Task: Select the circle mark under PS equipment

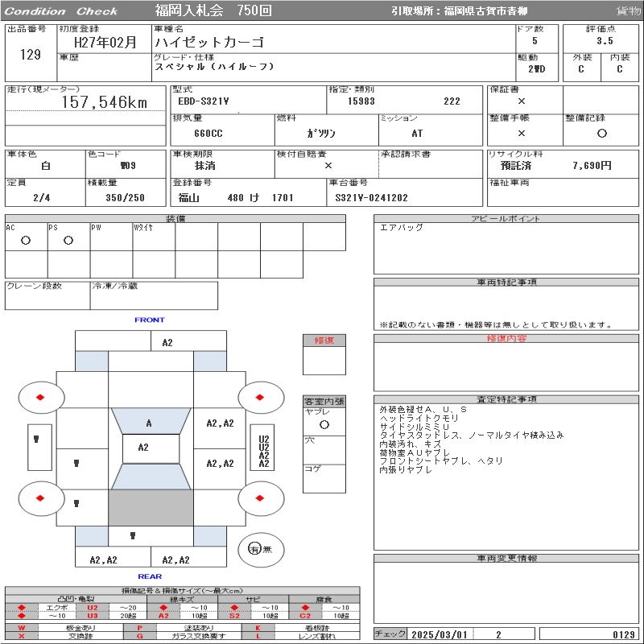Action: pos(68,240)
